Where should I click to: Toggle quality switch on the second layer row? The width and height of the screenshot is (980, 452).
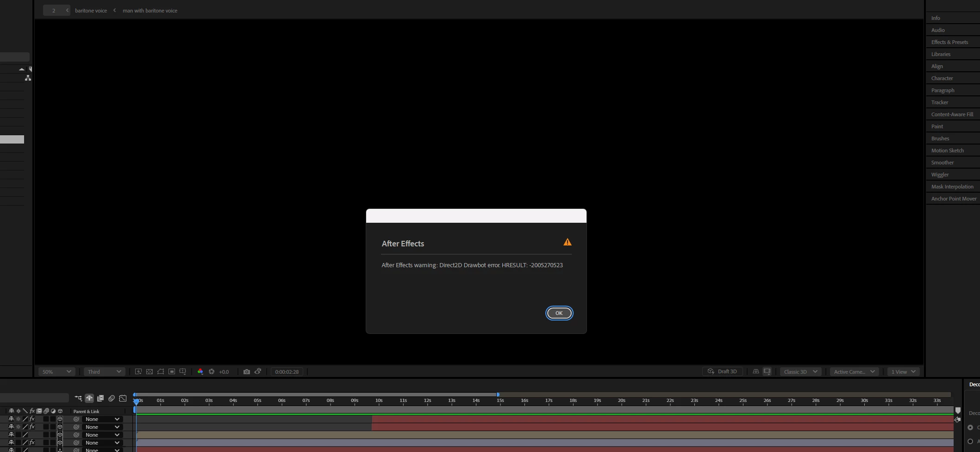(25, 427)
